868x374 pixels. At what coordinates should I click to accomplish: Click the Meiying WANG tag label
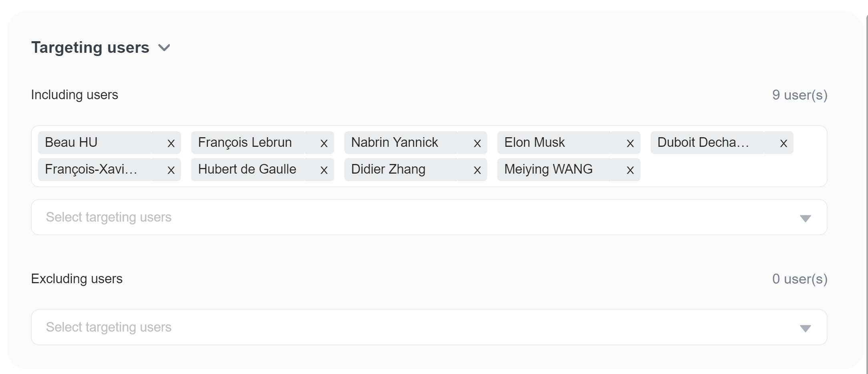click(548, 169)
